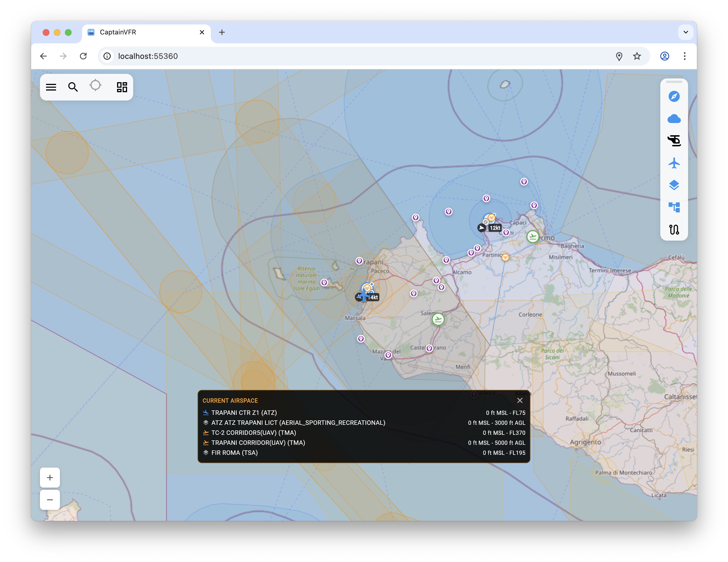This screenshot has height=562, width=728.
Task: Reload the page in browser
Action: pyautogui.click(x=83, y=56)
